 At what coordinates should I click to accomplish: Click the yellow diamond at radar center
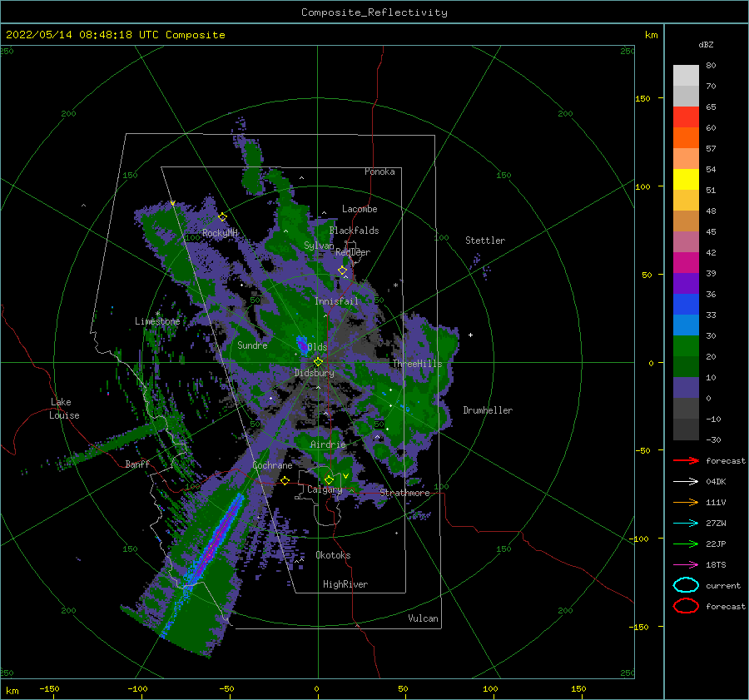[318, 362]
